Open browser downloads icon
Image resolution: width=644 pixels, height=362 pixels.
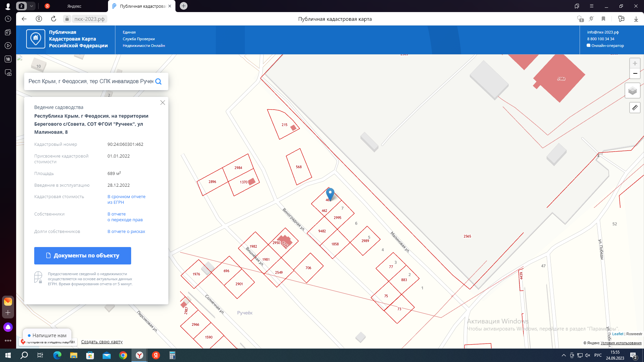[636, 19]
